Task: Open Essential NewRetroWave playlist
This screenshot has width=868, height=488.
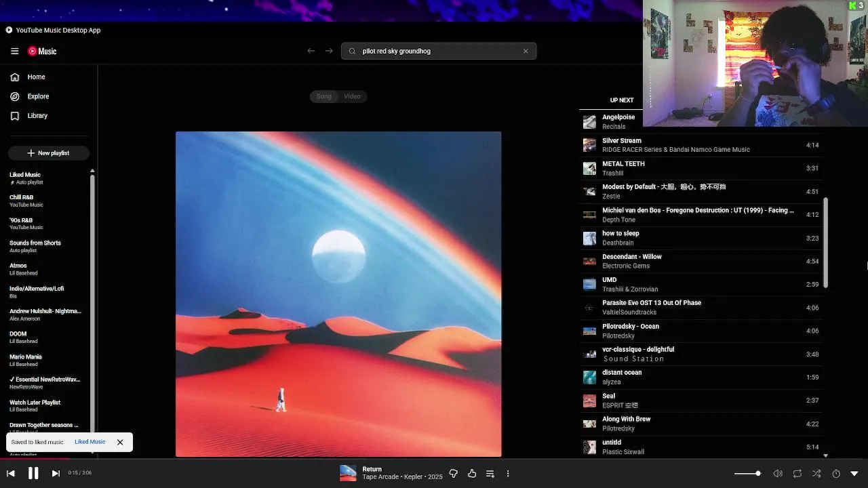Action: click(46, 383)
